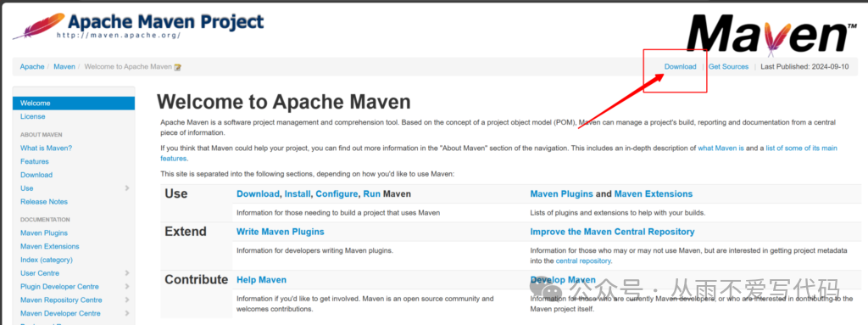Open the bold Maven Plugins table link
Viewport: 868px width, 325px height.
click(x=561, y=194)
